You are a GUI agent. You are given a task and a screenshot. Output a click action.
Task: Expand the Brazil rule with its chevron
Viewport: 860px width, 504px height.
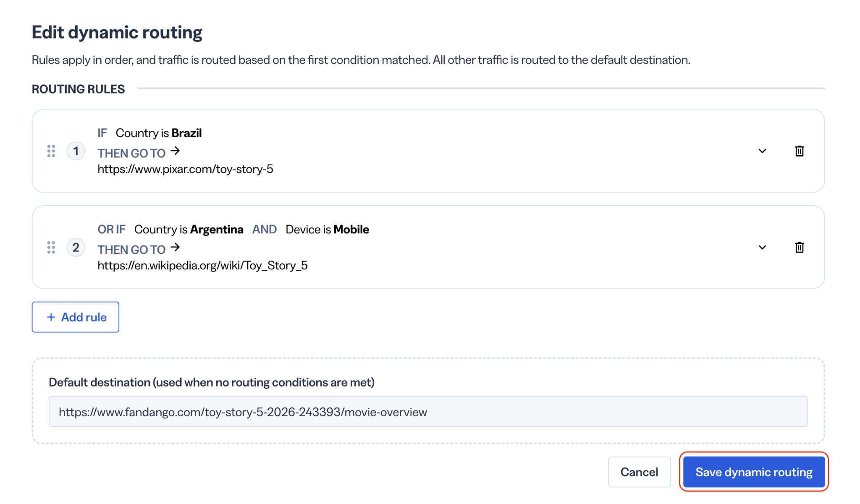tap(762, 151)
